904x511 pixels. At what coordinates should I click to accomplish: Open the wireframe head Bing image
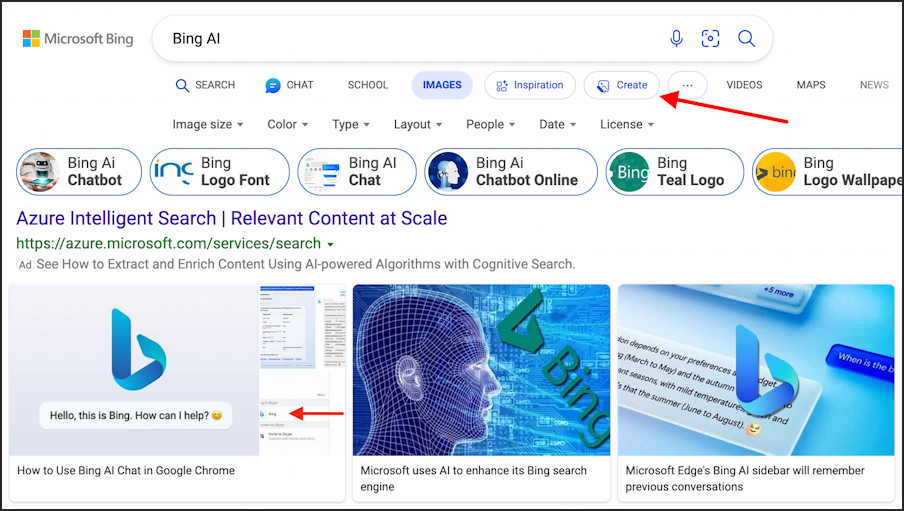[481, 370]
